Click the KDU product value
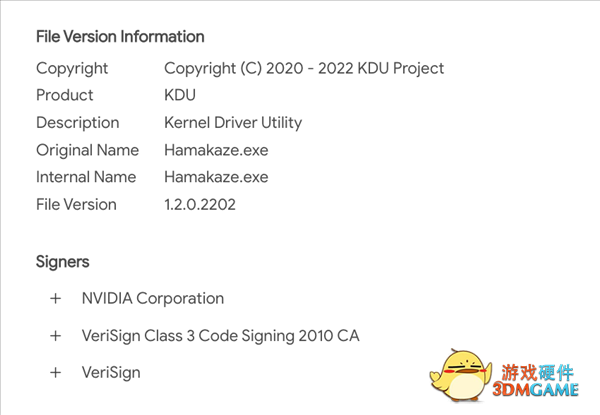 [x=180, y=95]
